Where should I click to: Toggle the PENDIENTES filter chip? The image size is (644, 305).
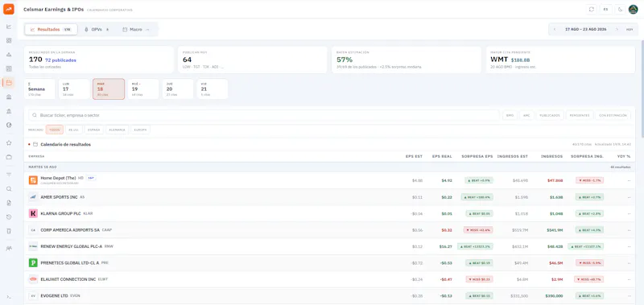point(580,115)
